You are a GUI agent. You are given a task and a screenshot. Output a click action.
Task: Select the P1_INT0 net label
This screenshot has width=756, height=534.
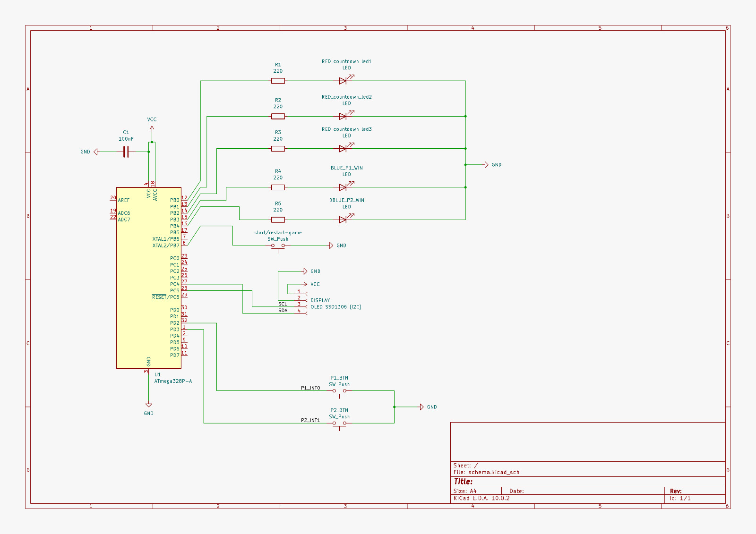(x=310, y=388)
